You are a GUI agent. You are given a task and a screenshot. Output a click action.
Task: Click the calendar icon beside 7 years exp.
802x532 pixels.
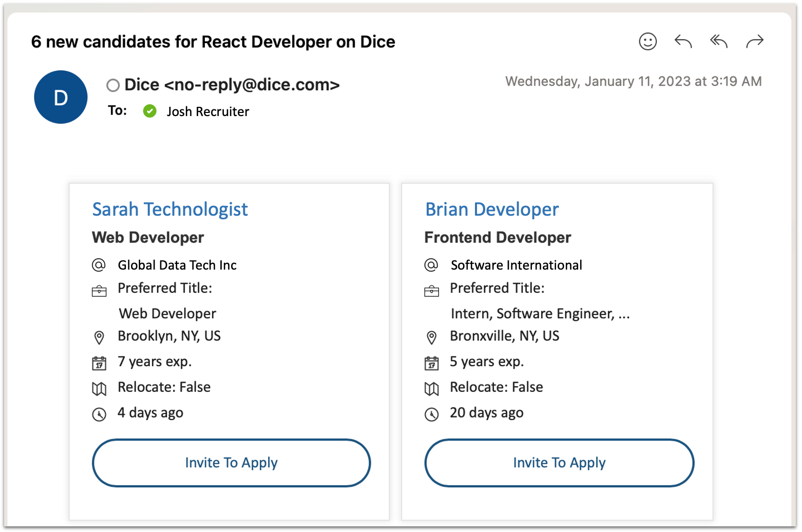click(99, 363)
